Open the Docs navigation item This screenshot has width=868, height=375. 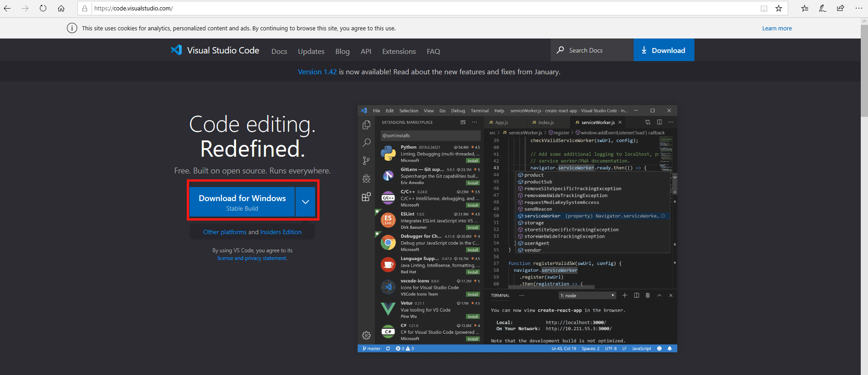pos(279,51)
